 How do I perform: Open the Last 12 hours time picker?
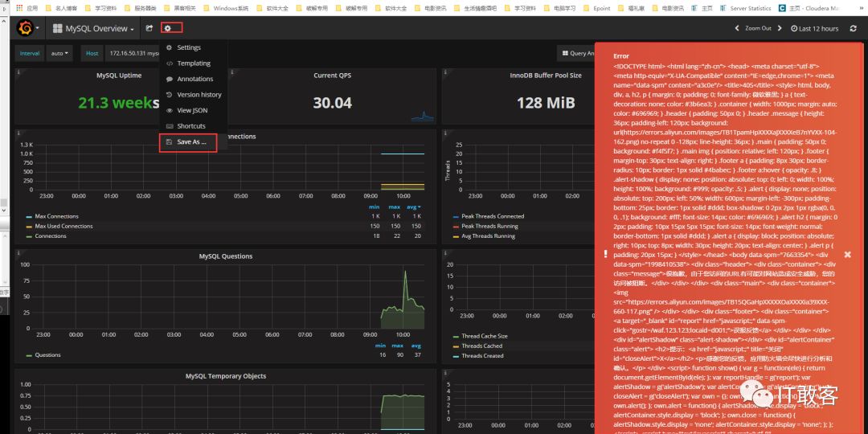[x=815, y=28]
